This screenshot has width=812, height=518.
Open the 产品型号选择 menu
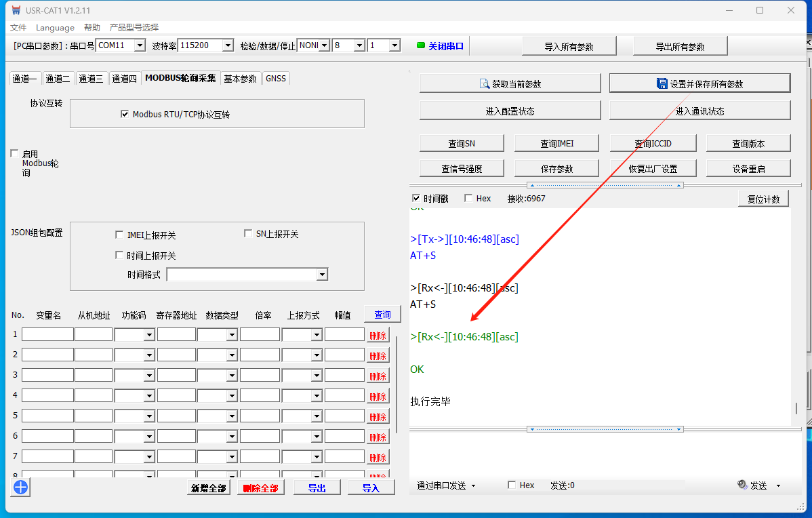click(134, 27)
